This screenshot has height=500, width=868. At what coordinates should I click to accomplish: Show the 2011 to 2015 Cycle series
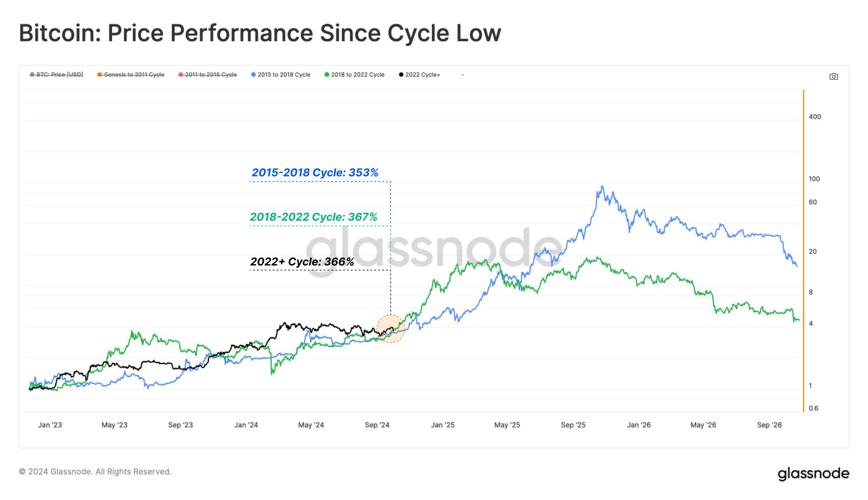(x=207, y=75)
